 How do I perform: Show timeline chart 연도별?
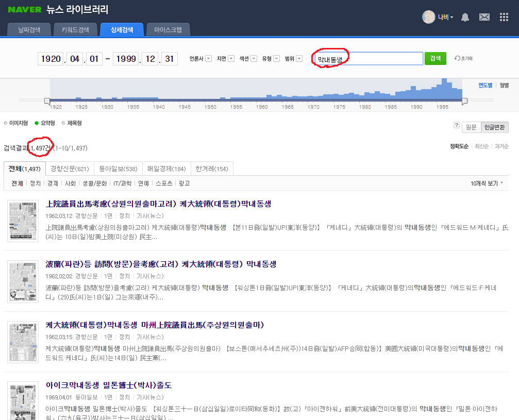pyautogui.click(x=485, y=86)
